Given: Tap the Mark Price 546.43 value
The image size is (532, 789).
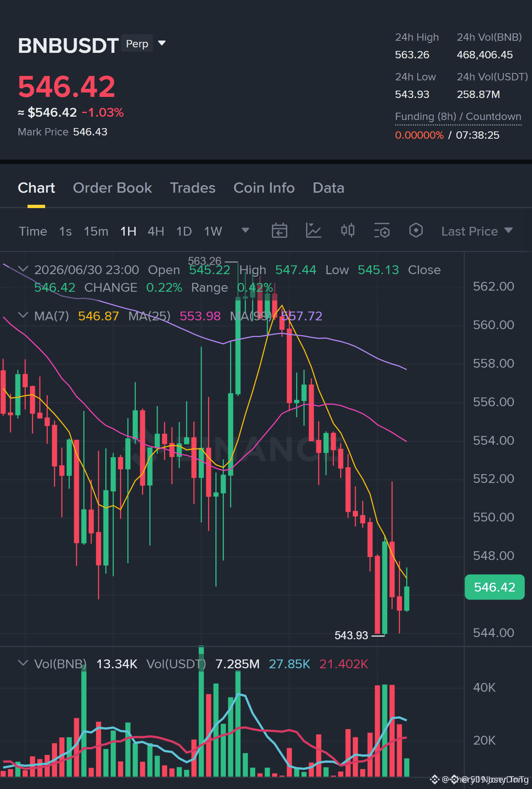Looking at the screenshot, I should pos(90,132).
